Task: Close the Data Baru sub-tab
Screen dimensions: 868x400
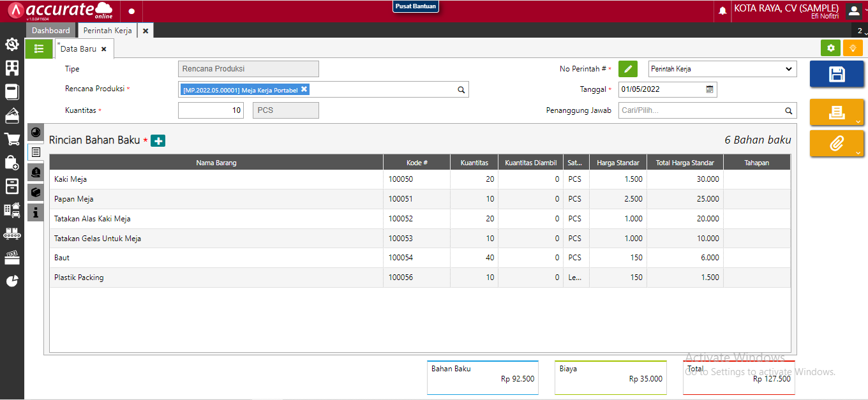Action: click(x=104, y=49)
